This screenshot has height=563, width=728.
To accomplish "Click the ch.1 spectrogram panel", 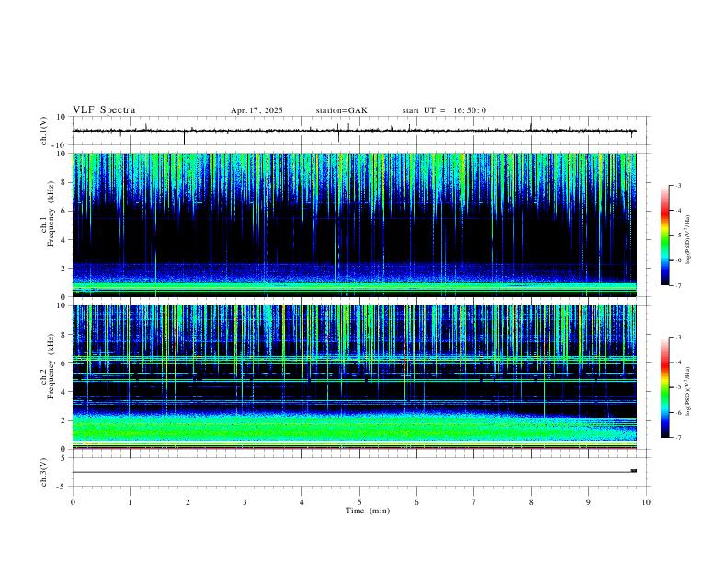I will [x=354, y=224].
